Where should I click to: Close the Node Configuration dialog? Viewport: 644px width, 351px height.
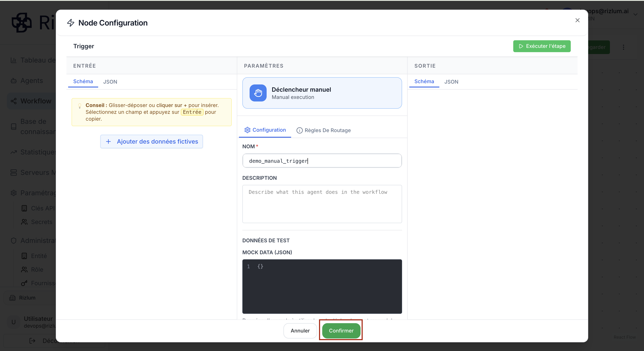point(577,20)
